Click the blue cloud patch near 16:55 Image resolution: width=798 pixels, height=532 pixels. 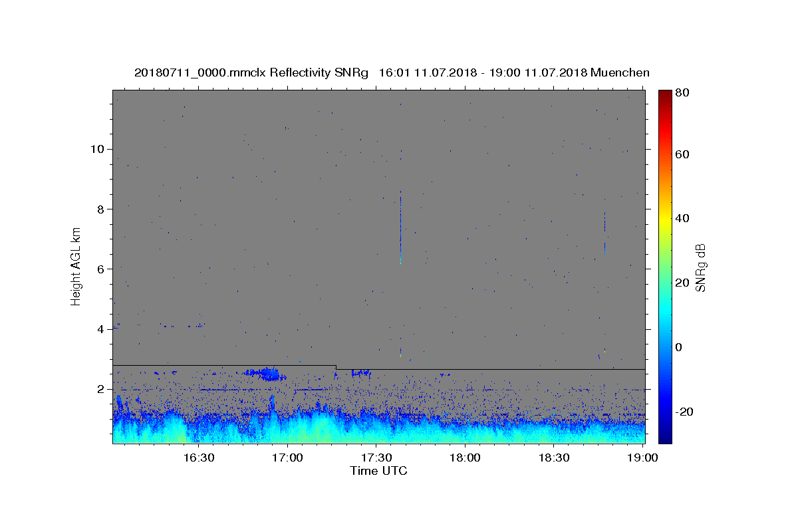(x=266, y=373)
